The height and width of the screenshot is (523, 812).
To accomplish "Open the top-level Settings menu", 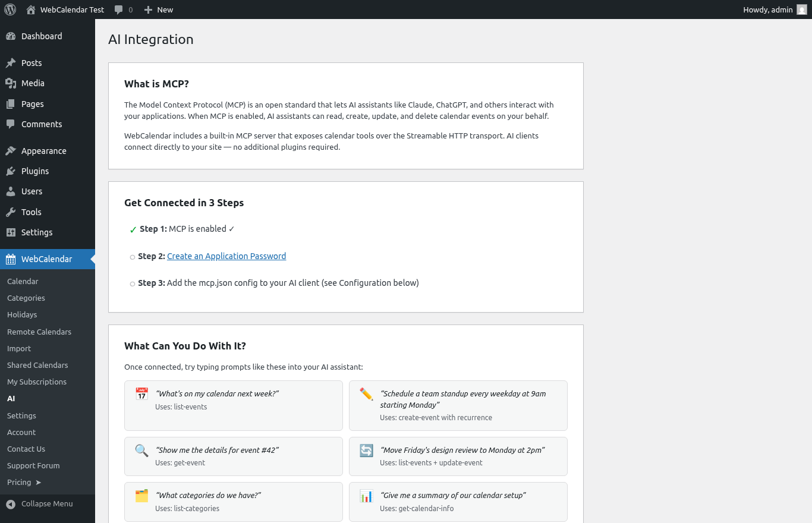I will coord(48,232).
